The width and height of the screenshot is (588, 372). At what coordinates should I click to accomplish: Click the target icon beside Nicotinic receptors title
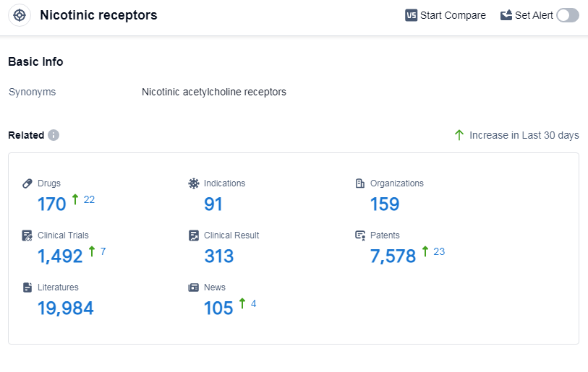20,15
